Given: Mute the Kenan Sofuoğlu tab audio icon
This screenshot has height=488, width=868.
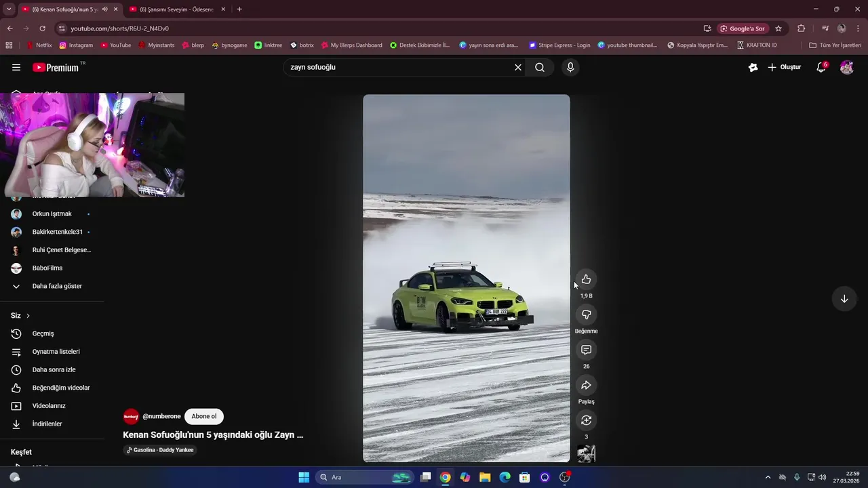Looking at the screenshot, I should tap(104, 9).
